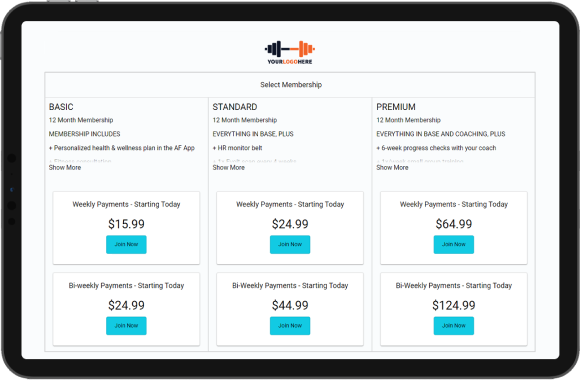Select the BASIC plan heading
580x380 pixels.
tap(61, 107)
